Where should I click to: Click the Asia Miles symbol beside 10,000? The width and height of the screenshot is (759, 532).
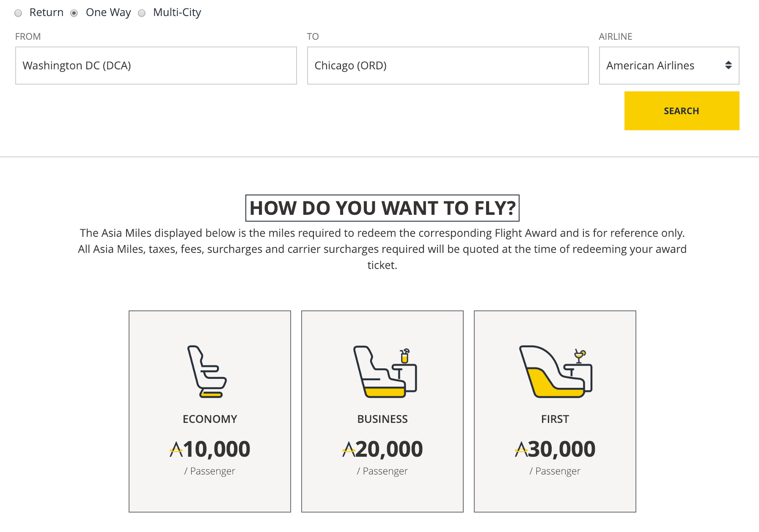pyautogui.click(x=176, y=450)
